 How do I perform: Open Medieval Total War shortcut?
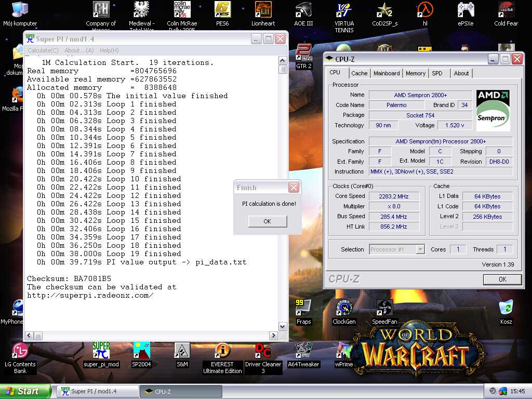click(x=141, y=15)
